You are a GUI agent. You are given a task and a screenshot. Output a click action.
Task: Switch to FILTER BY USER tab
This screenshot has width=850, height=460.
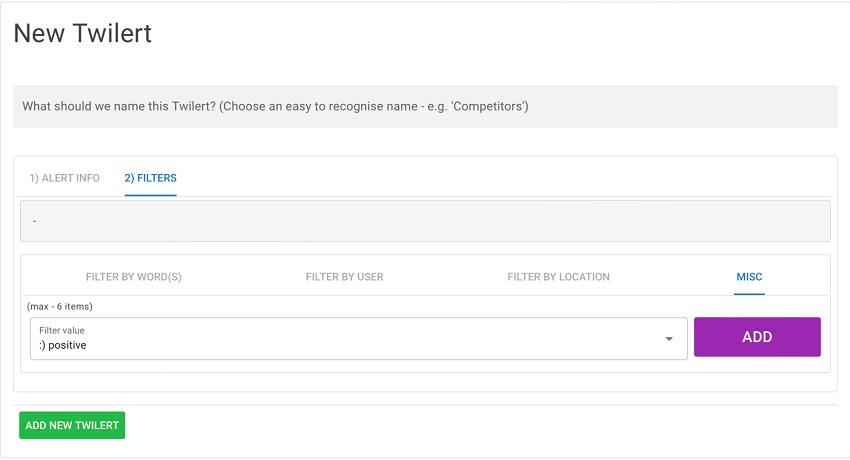[344, 277]
